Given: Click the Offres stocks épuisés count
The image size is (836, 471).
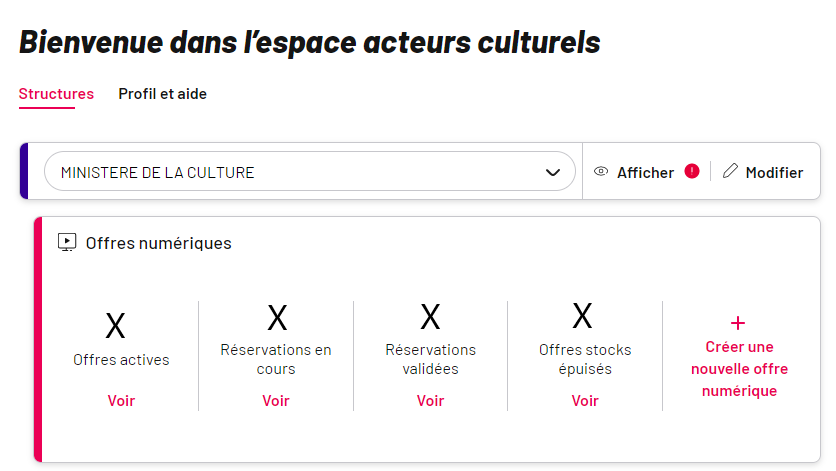Looking at the screenshot, I should coord(582,316).
